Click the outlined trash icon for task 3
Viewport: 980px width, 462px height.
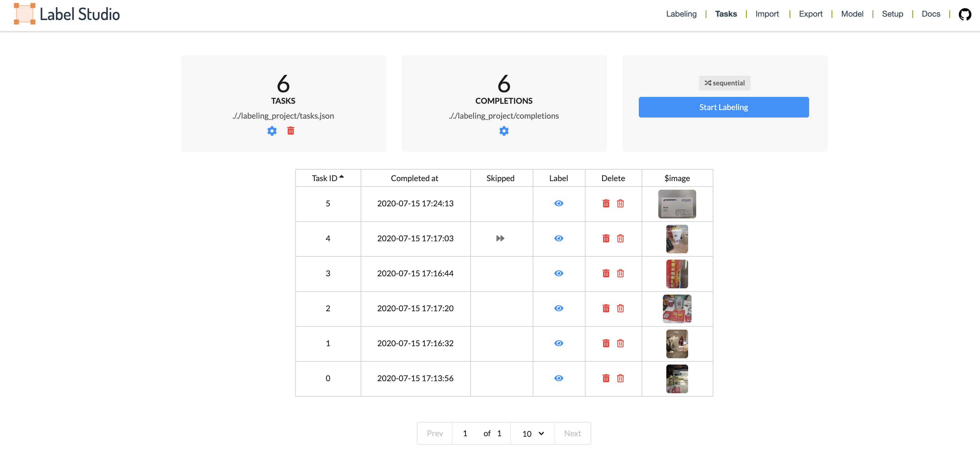pyautogui.click(x=620, y=273)
